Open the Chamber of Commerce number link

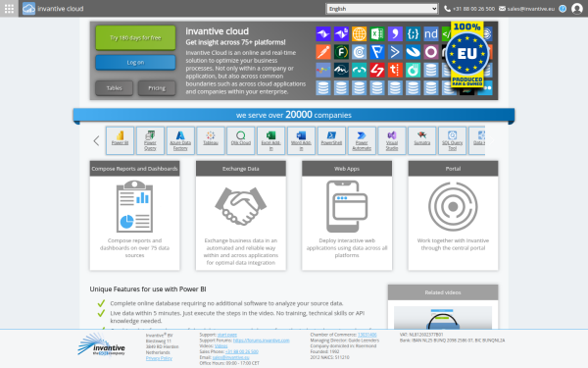pyautogui.click(x=367, y=335)
